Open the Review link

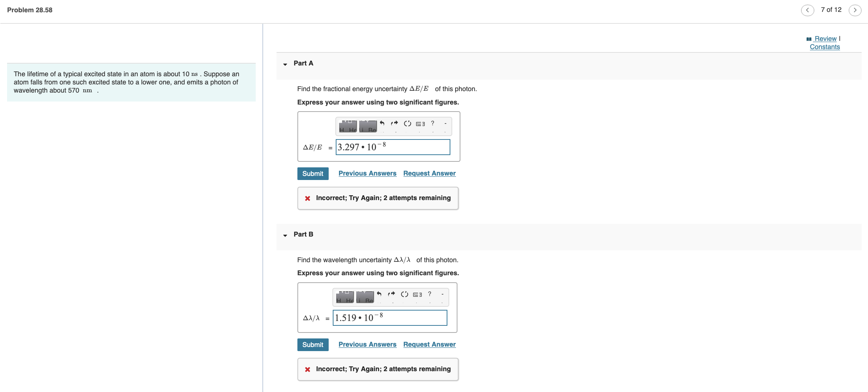point(825,38)
